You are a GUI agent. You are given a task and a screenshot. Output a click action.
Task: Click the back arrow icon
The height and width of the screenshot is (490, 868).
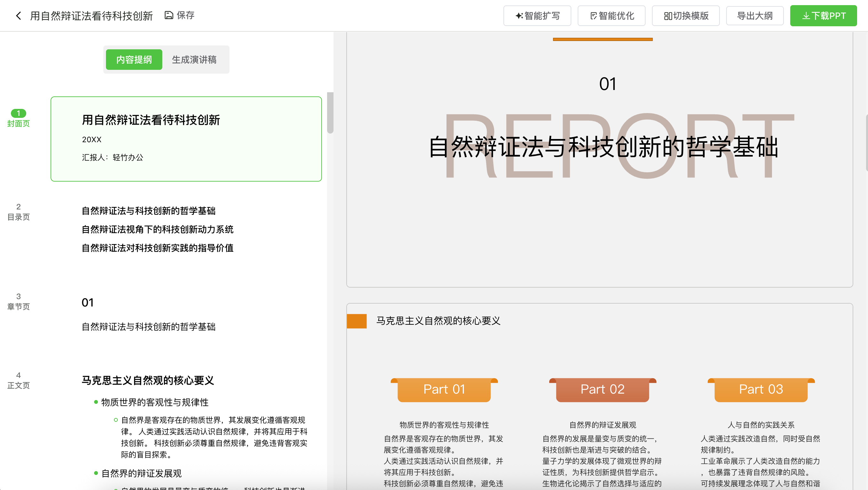(19, 15)
